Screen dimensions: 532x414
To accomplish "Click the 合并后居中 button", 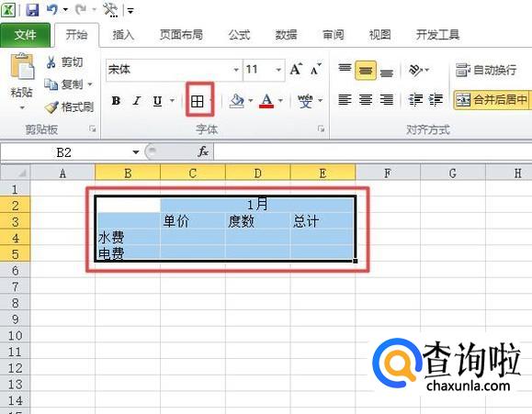I will click(492, 100).
